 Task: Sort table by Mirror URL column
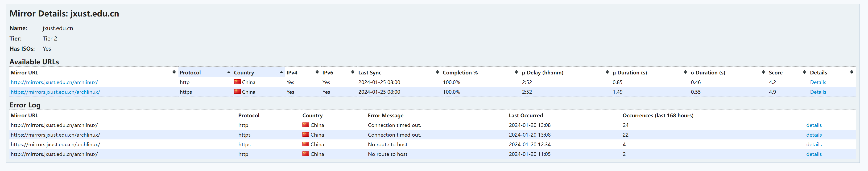[x=93, y=72]
